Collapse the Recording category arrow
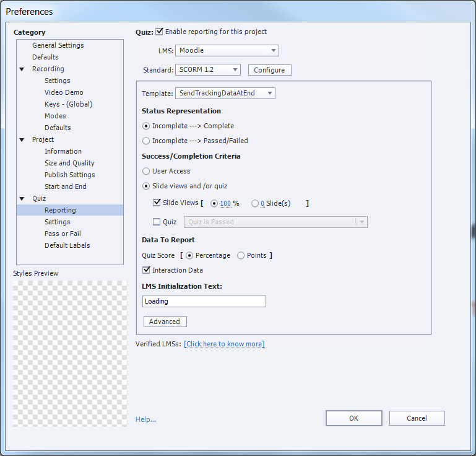476x456 pixels. pos(22,69)
